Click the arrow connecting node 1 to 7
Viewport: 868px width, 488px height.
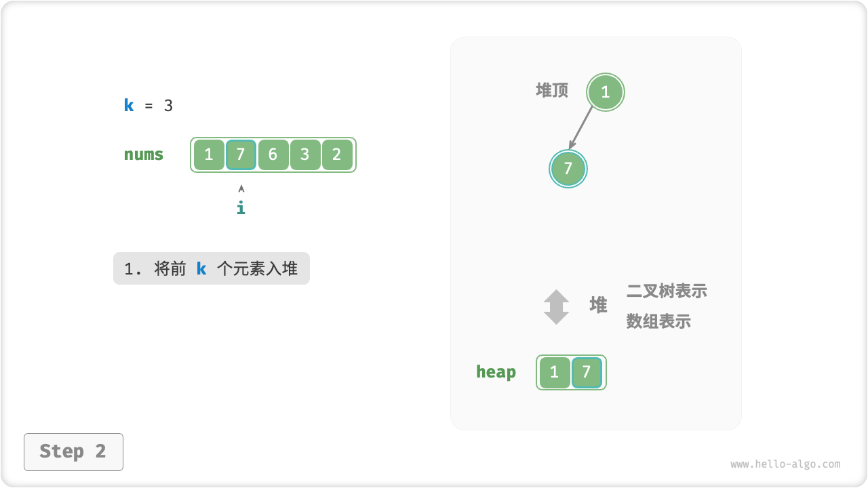pyautogui.click(x=582, y=127)
